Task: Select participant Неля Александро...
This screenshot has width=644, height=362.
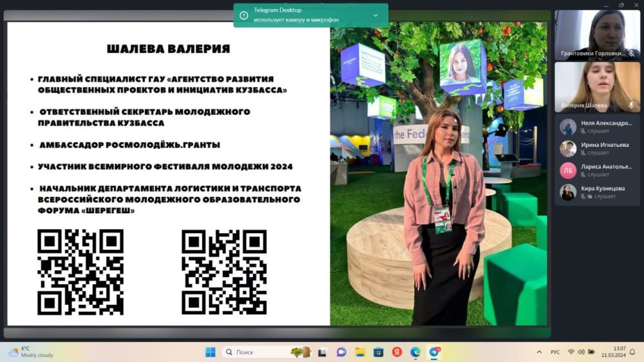Action: [597, 126]
